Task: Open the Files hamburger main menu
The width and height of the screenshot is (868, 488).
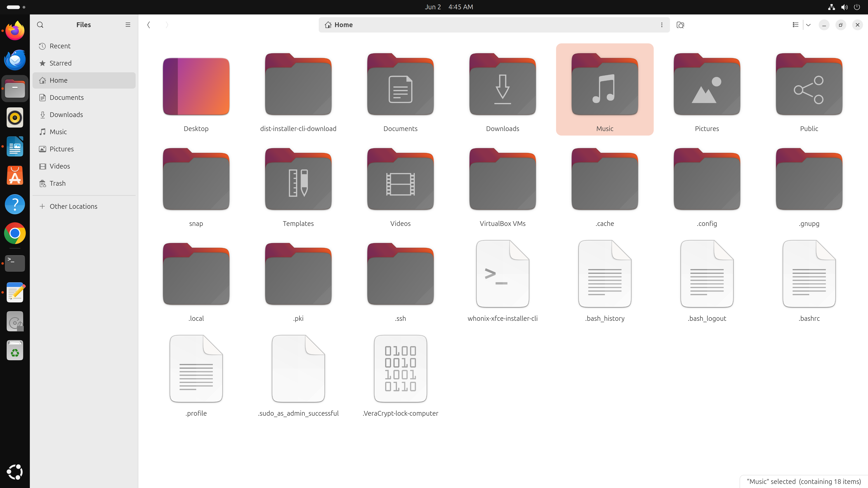Action: coord(128,25)
